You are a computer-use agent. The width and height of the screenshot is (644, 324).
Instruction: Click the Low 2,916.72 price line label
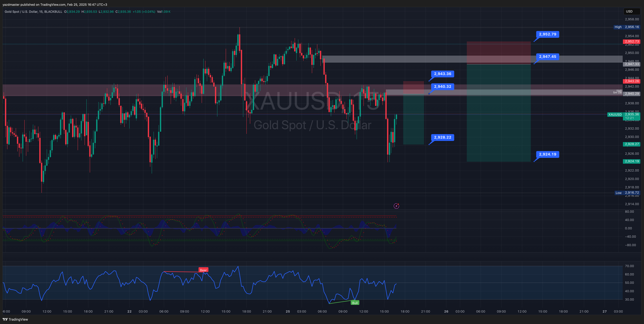point(627,193)
